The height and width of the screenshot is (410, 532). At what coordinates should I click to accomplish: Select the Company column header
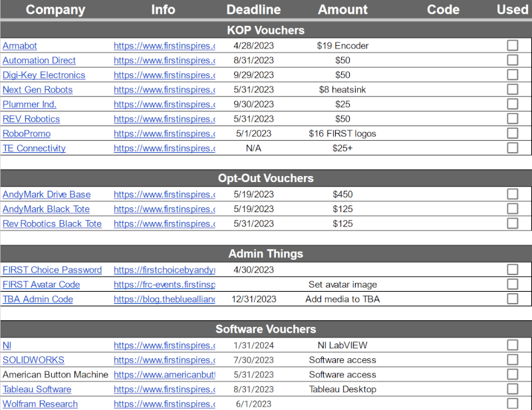tap(55, 9)
